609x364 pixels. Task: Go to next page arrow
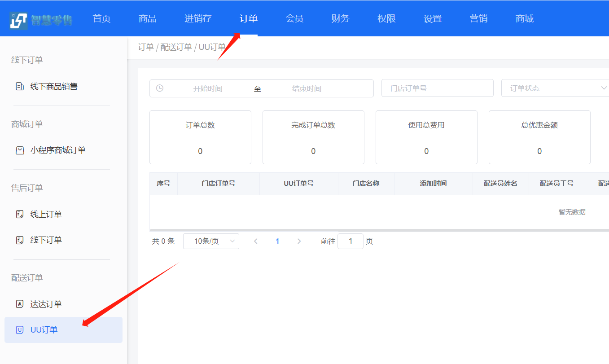click(x=299, y=241)
